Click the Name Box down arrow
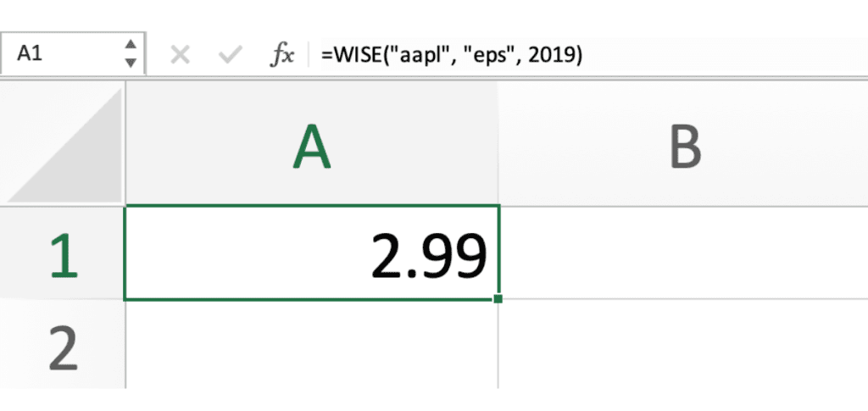The width and height of the screenshot is (868, 411). [x=130, y=64]
